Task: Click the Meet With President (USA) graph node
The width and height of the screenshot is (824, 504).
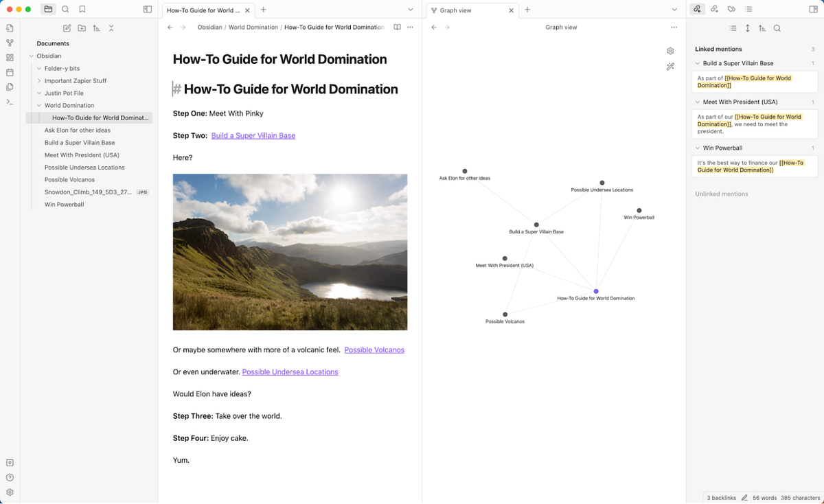Action: click(x=505, y=259)
